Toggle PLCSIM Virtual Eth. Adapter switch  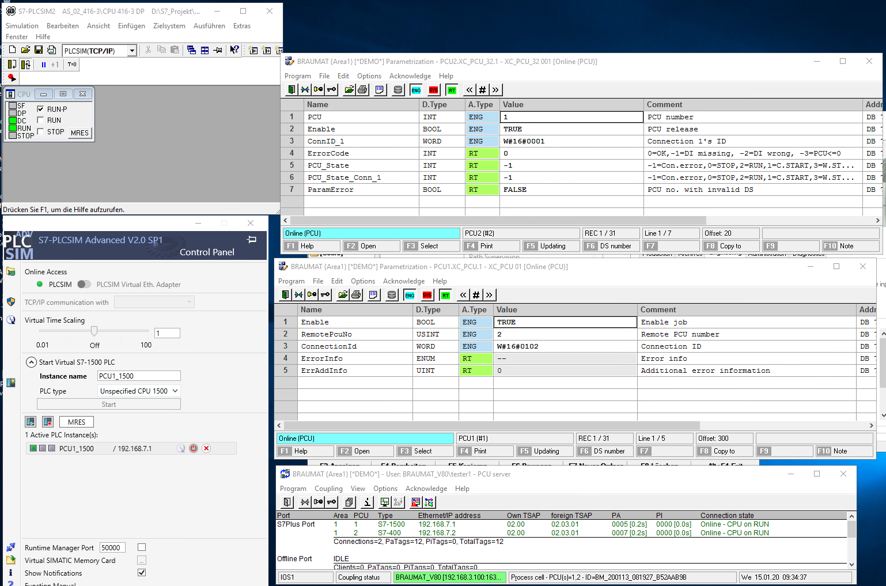pyautogui.click(x=84, y=284)
